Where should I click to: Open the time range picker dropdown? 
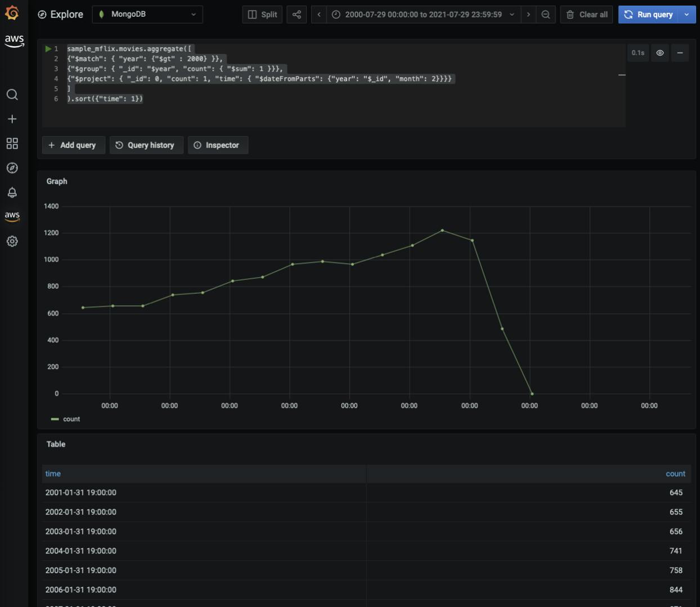pyautogui.click(x=423, y=15)
